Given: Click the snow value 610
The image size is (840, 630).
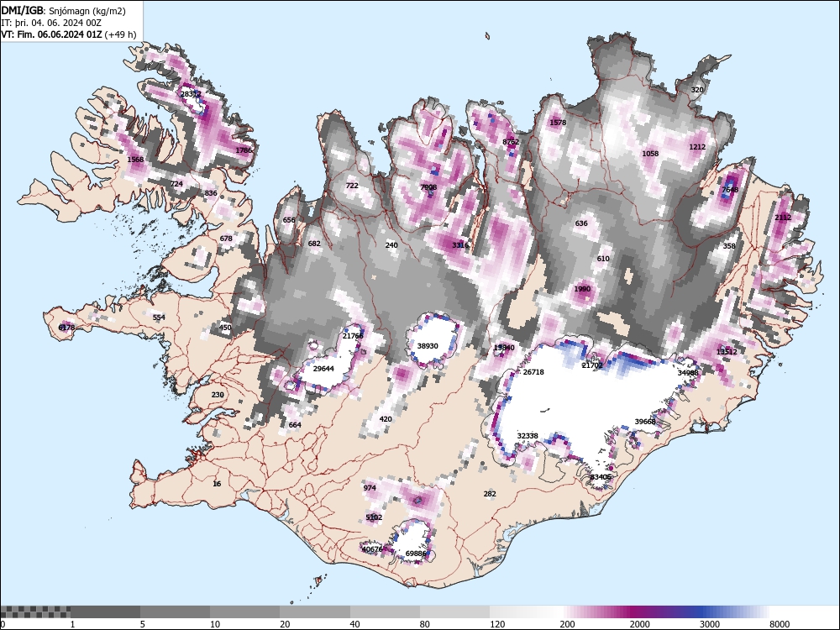Looking at the screenshot, I should (x=603, y=259).
